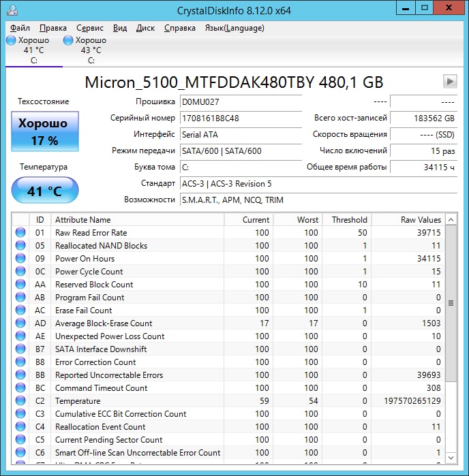Click the Хорошо 17 % health status button
This screenshot has width=469, height=476.
tap(45, 131)
